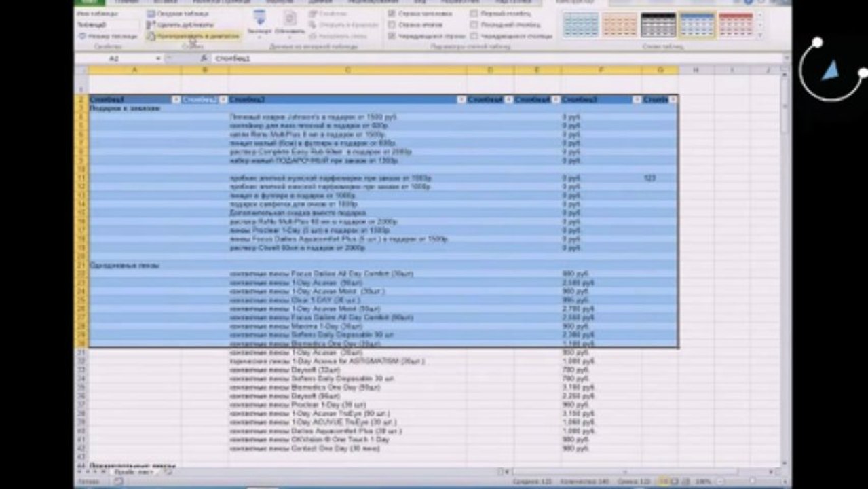Viewport: 868px width, 489px height.
Task: Enable the Чередующиеся столбцы checkbox
Action: pyautogui.click(x=474, y=36)
